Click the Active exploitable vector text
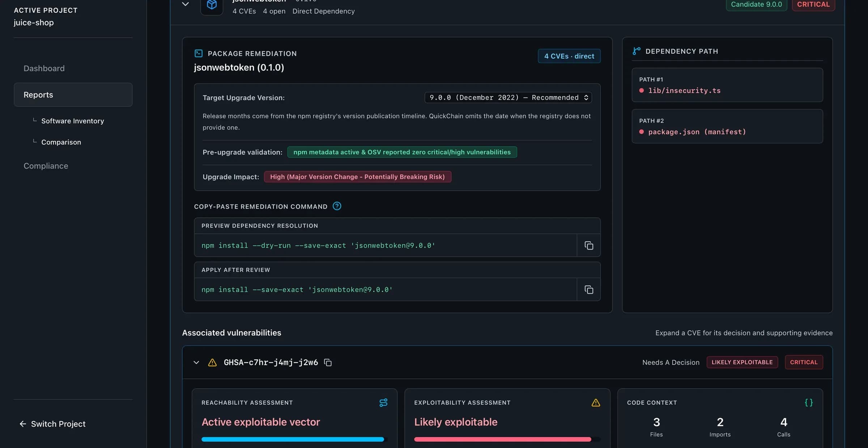Screen dimensions: 868x448 pos(260,422)
